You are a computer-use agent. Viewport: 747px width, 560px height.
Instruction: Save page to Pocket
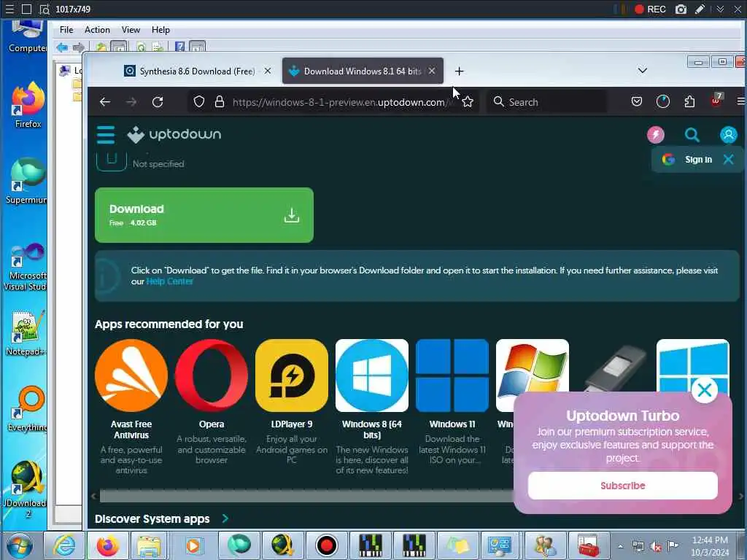[x=636, y=101]
